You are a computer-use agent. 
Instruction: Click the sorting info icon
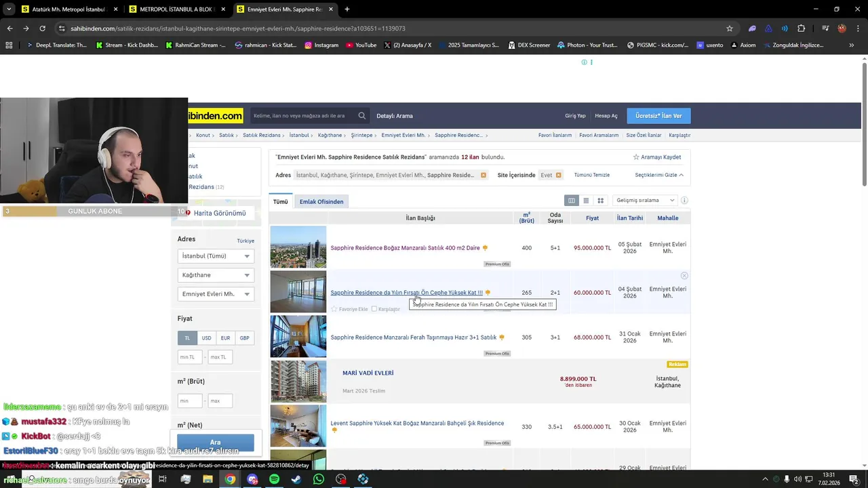[684, 201]
